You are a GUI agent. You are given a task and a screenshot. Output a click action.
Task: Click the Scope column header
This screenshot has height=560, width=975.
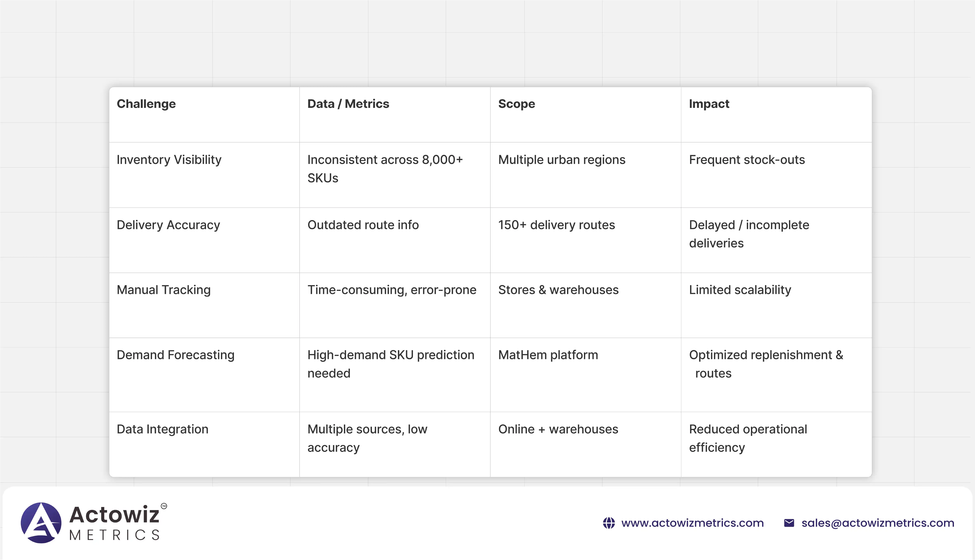click(516, 104)
